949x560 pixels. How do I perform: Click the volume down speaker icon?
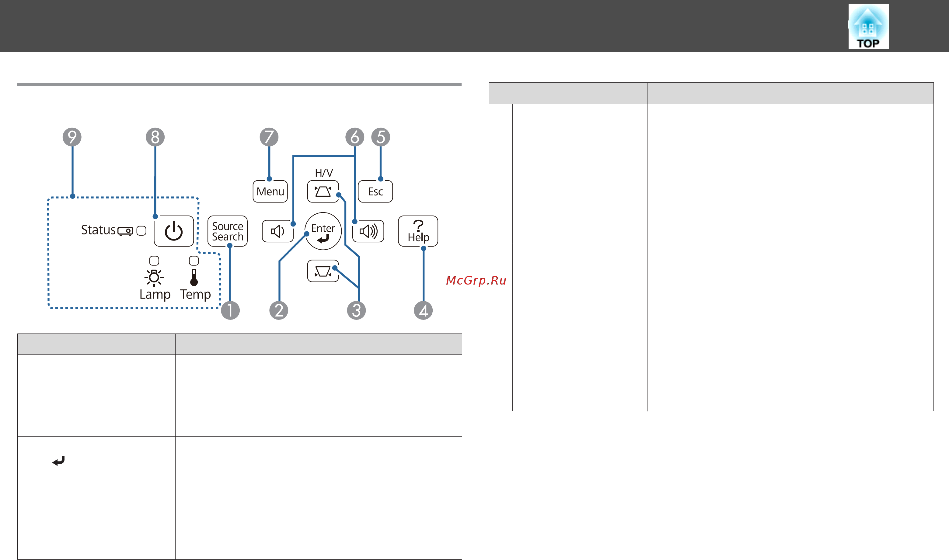pyautogui.click(x=277, y=231)
